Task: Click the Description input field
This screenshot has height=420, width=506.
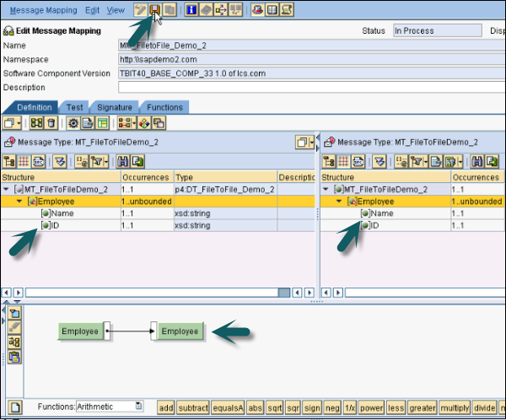Action: point(312,87)
